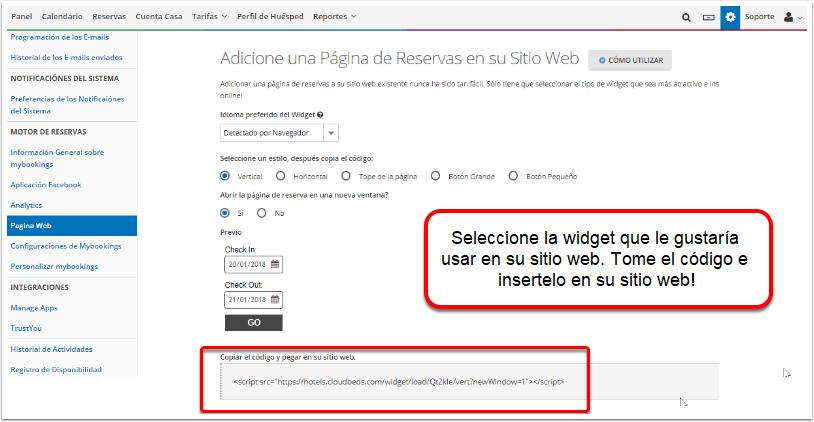Go to Panel in top navigation

(x=22, y=17)
